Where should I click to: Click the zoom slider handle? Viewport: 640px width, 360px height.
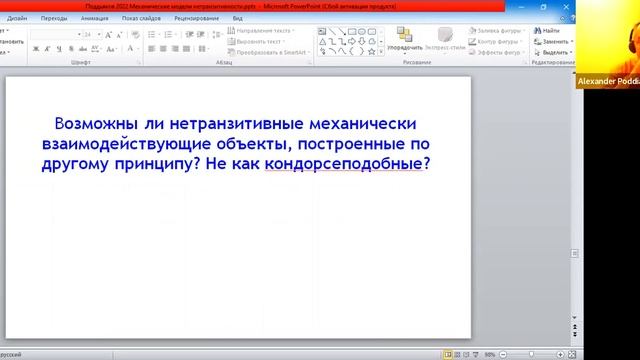531,355
